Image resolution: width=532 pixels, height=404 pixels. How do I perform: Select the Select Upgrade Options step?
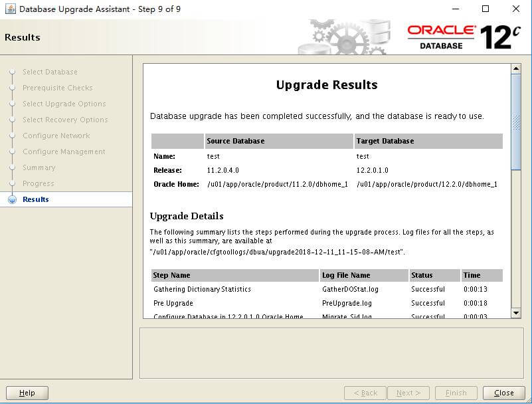pos(64,104)
